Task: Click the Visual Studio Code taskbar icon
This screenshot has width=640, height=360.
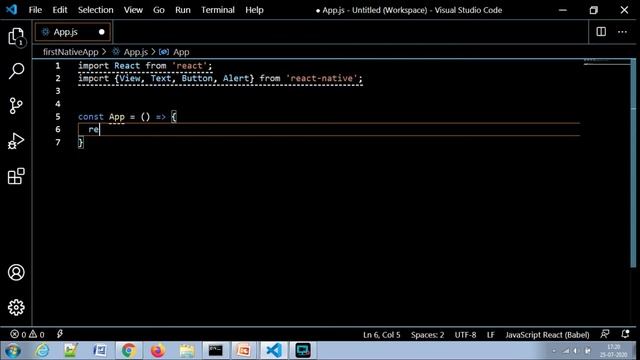Action: click(x=273, y=351)
